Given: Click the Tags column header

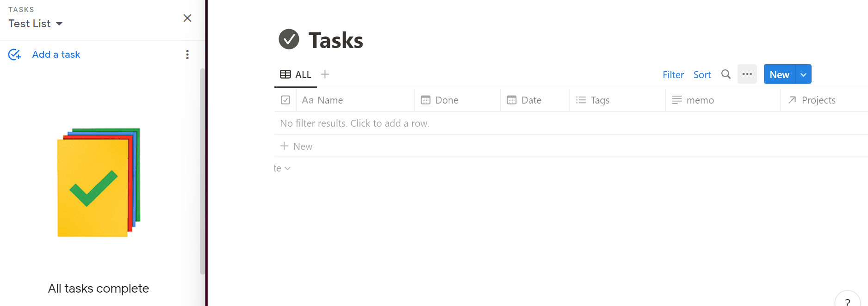Looking at the screenshot, I should [x=600, y=100].
